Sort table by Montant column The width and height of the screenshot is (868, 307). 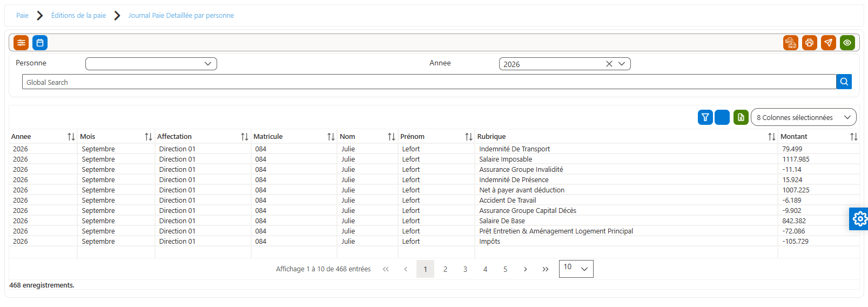[853, 137]
